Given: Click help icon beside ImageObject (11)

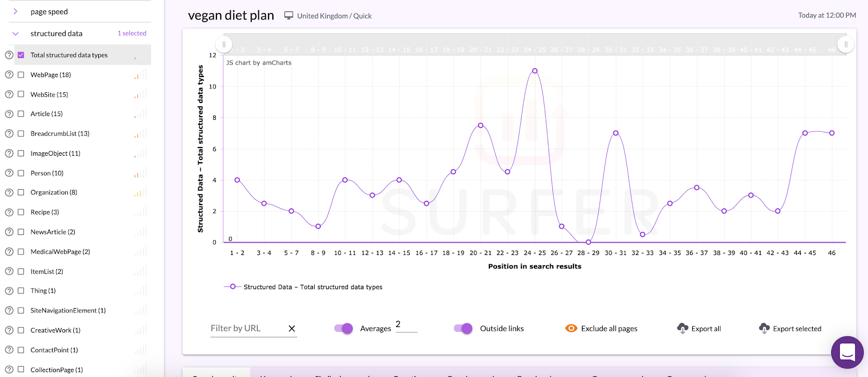Looking at the screenshot, I should click(x=9, y=154).
